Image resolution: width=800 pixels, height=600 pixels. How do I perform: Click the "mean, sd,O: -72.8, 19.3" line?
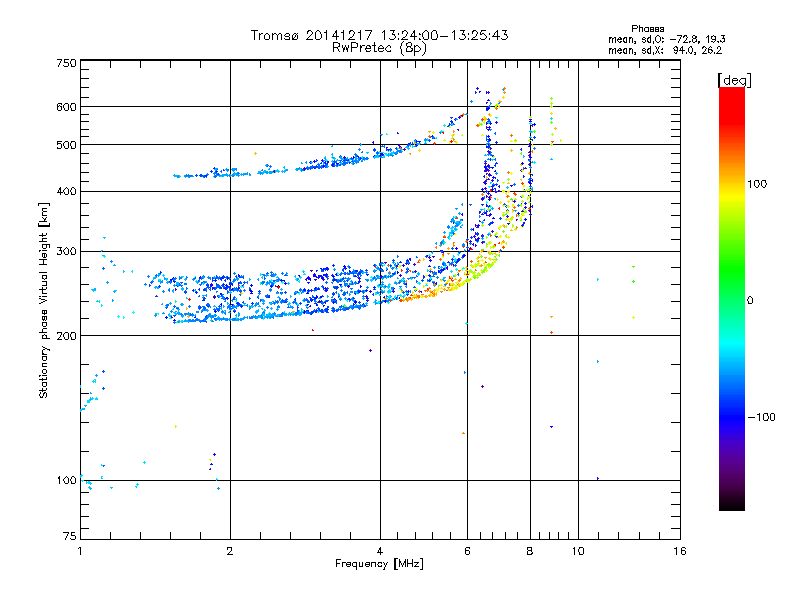tap(666, 39)
